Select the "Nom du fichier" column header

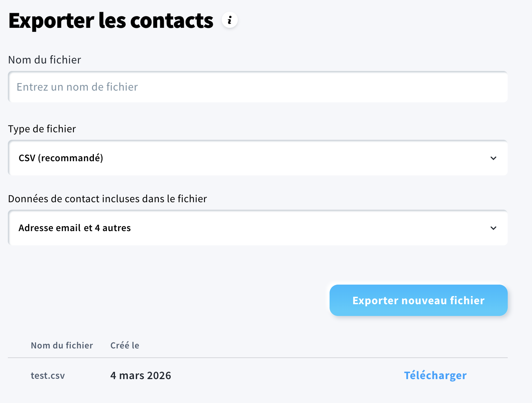[x=62, y=345]
